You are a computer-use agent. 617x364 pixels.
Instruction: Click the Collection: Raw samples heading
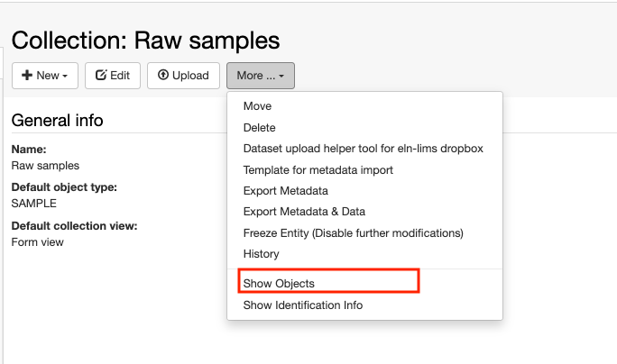[x=145, y=41]
